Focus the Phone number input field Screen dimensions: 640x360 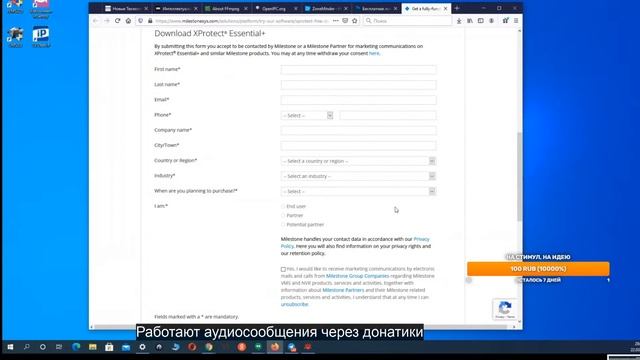(388, 116)
